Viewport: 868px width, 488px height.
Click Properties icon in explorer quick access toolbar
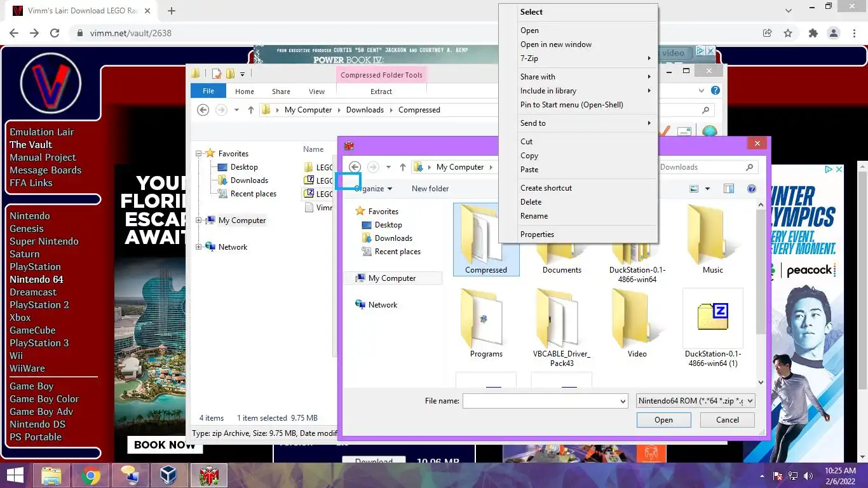(217, 74)
